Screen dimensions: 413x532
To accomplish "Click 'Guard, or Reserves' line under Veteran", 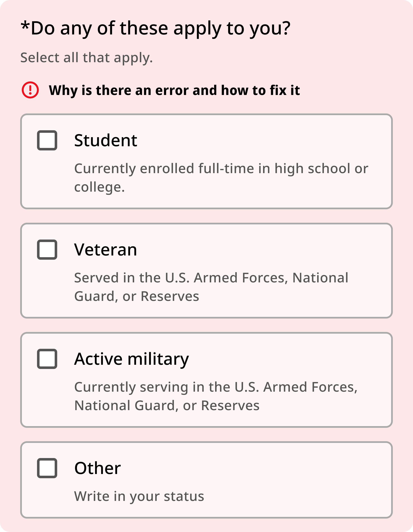I will [136, 296].
